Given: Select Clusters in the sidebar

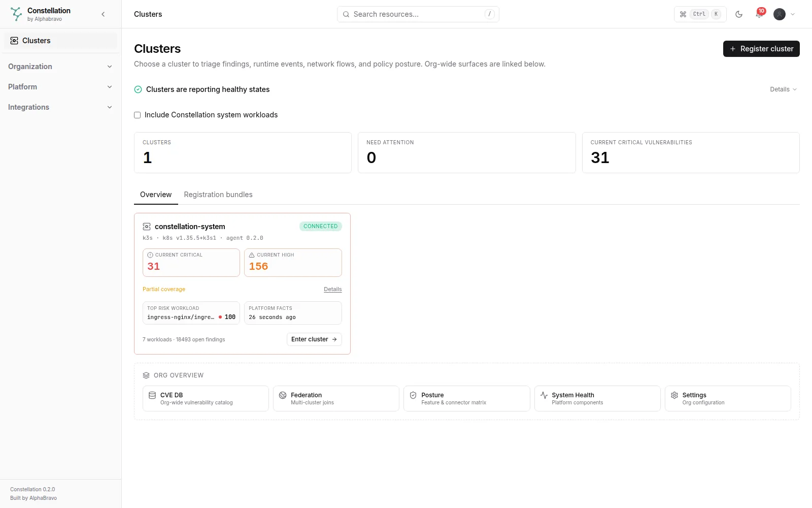Looking at the screenshot, I should point(60,41).
